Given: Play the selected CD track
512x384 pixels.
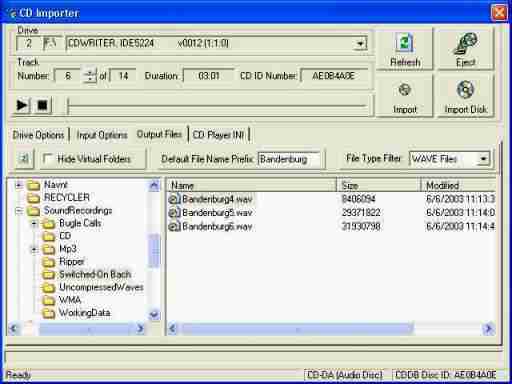Looking at the screenshot, I should click(22, 105).
